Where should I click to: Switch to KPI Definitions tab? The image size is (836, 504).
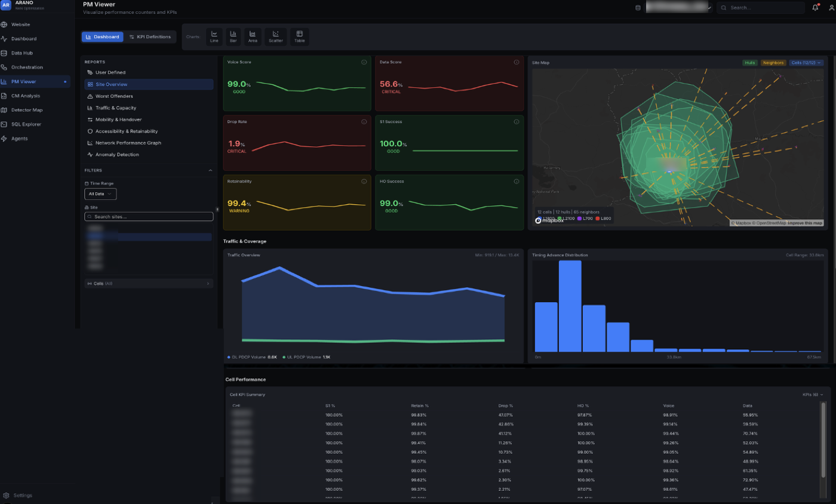150,37
